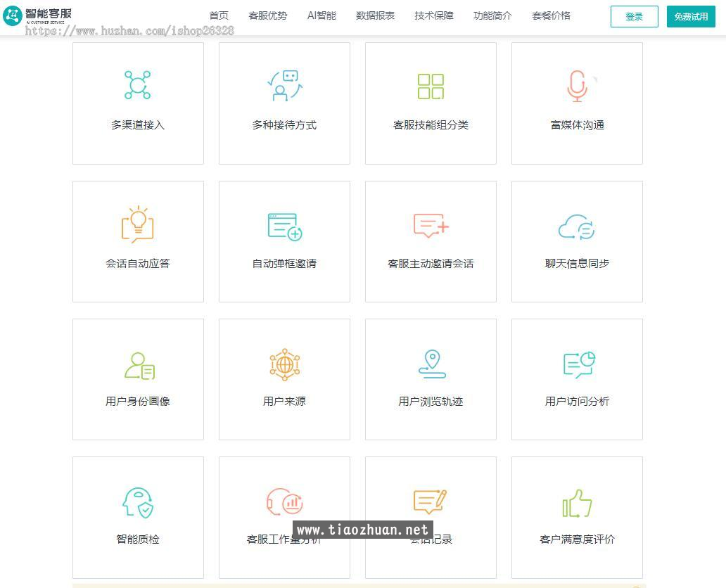Select AI智能 in the navigation bar
This screenshot has width=726, height=588.
(321, 15)
